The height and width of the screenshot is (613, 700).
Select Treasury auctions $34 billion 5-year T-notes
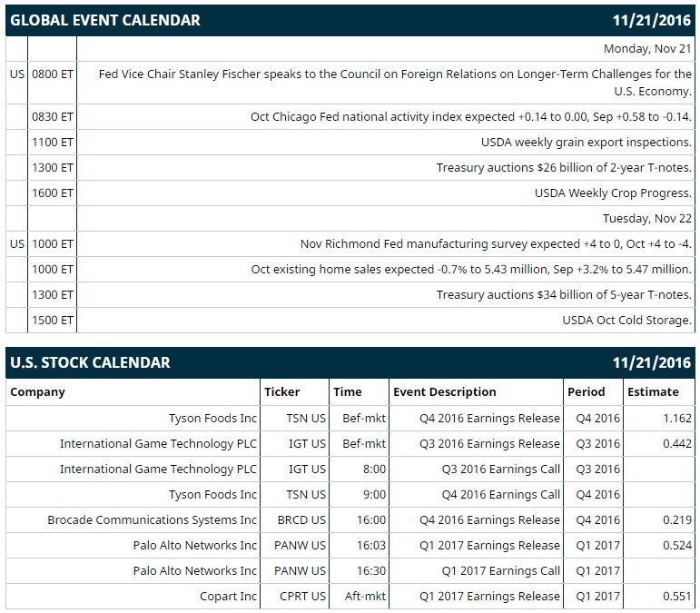pos(564,295)
